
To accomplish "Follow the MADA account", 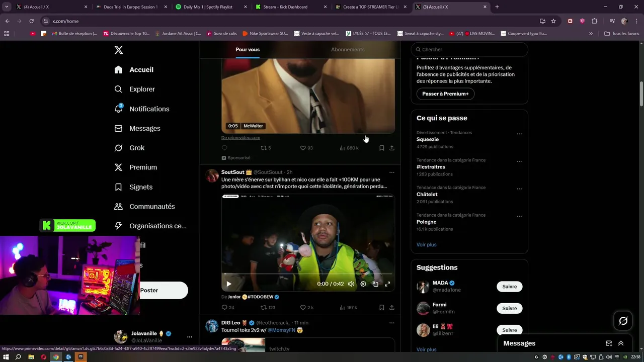I will click(509, 287).
